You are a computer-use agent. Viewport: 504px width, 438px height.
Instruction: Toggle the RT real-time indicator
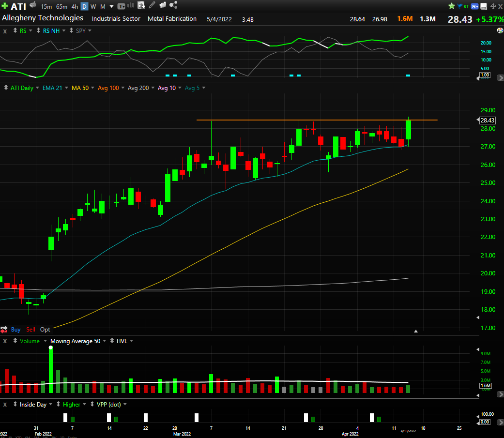click(x=466, y=6)
